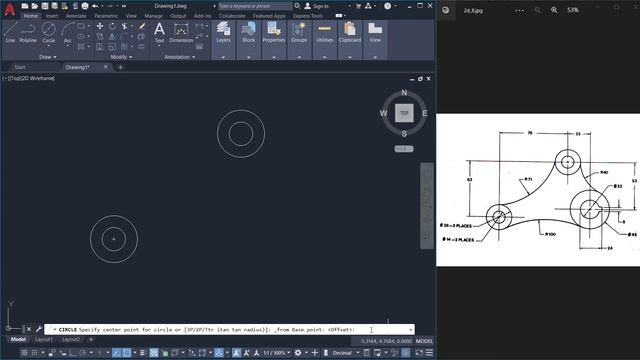The image size is (640, 360).
Task: Click the search magnifier icon in title bar
Action: [297, 6]
